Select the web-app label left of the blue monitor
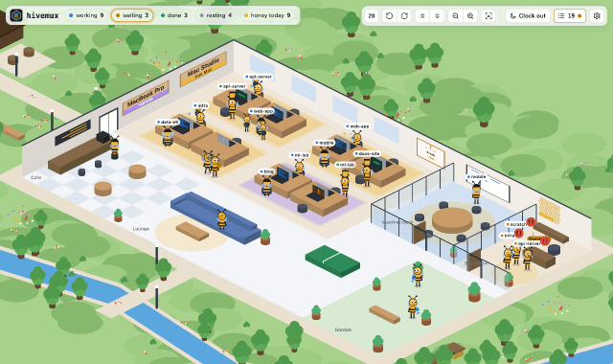Screen dimensions: 613x364 tap(261, 111)
